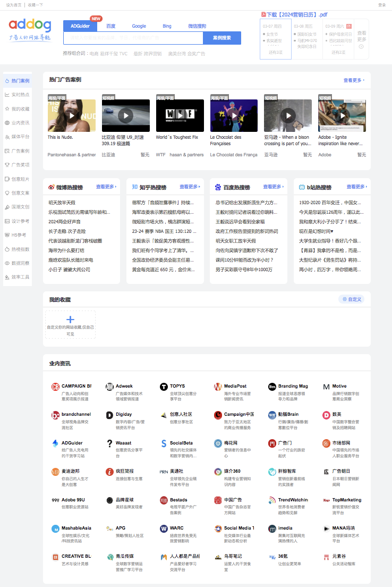Switch to the ADGuider search tab

pos(80,26)
